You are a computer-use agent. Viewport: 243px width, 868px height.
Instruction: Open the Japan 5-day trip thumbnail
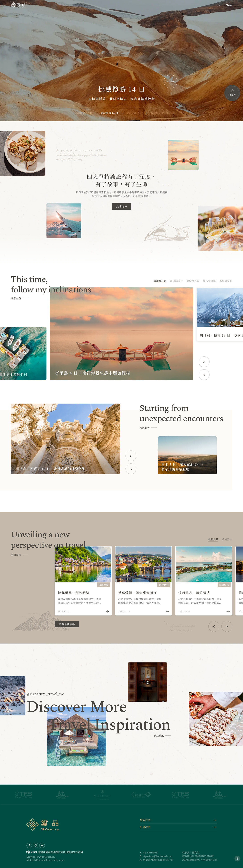pos(187,455)
